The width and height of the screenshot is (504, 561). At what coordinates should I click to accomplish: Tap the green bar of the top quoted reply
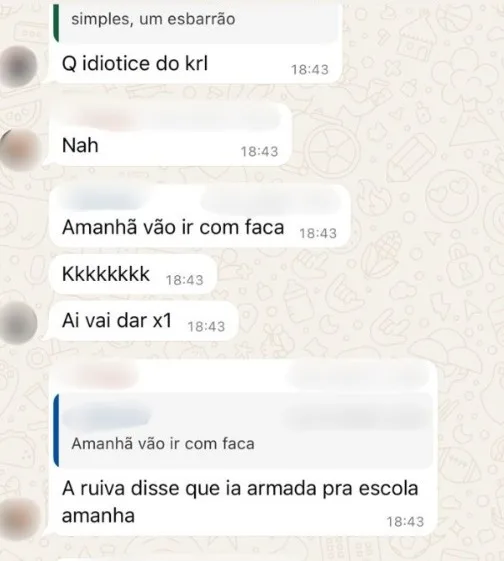[56, 23]
